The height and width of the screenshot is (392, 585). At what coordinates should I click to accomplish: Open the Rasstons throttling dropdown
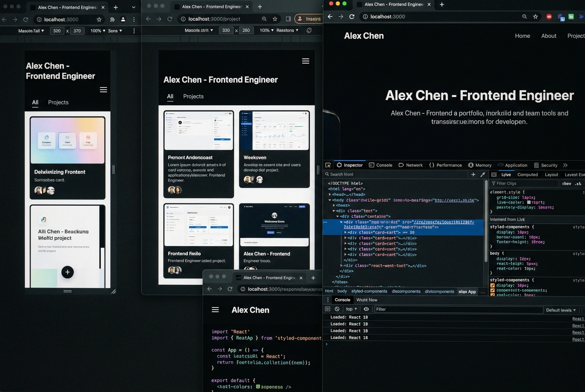(x=288, y=30)
